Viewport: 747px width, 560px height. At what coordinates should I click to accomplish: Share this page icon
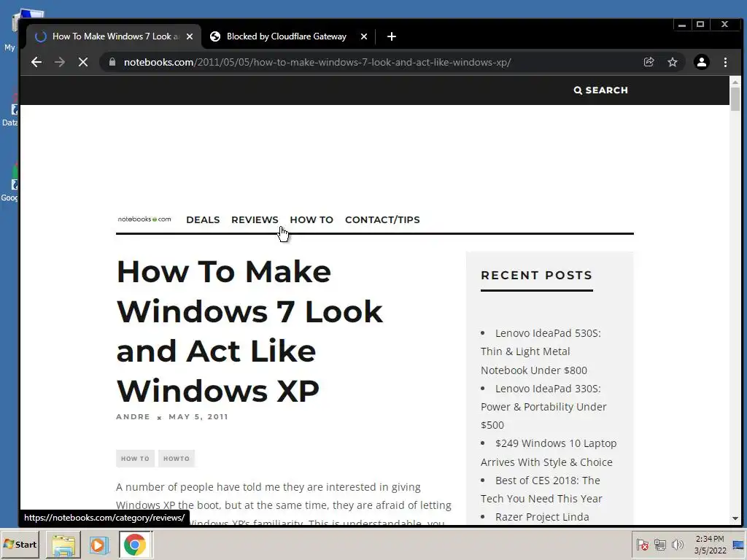(x=649, y=63)
